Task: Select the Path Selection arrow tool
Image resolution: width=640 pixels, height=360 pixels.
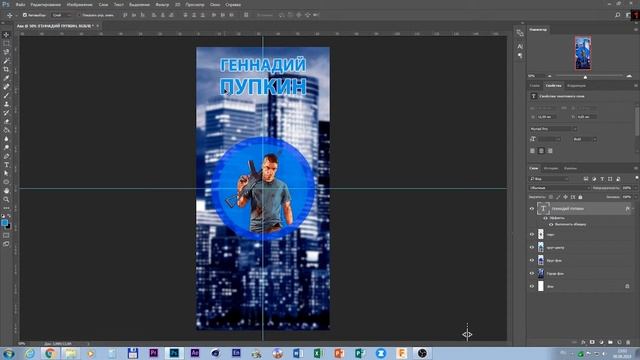Action: [6, 173]
